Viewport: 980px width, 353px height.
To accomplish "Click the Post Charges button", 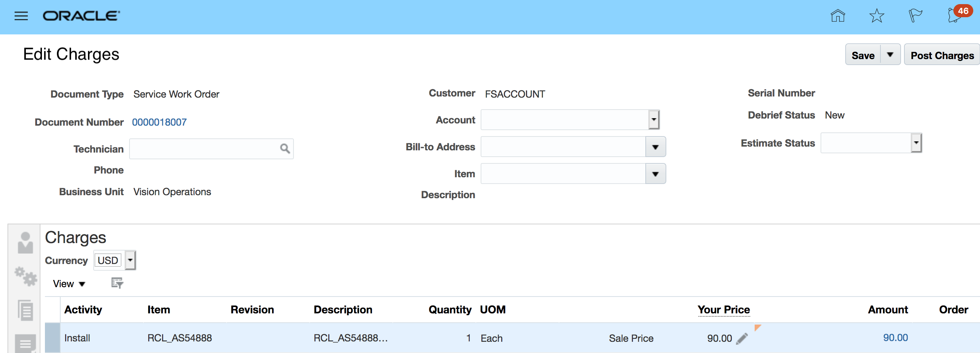I will tap(942, 55).
